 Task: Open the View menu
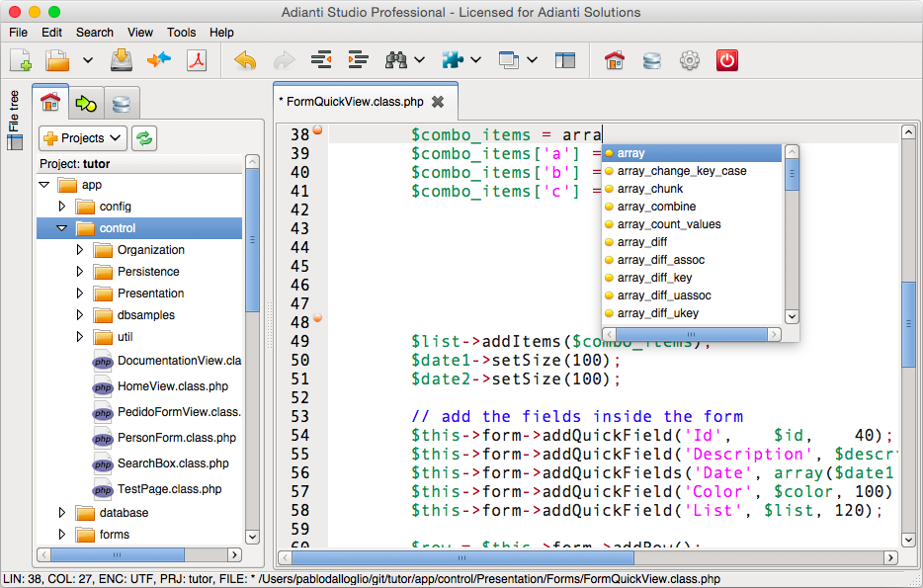[140, 33]
